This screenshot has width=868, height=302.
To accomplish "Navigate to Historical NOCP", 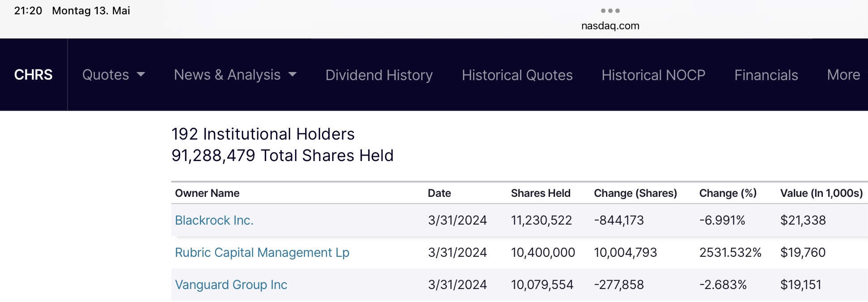I will pyautogui.click(x=653, y=75).
